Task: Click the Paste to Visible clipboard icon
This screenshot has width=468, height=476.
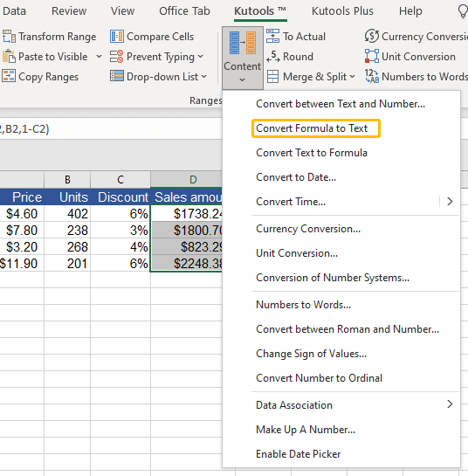Action: 9,57
